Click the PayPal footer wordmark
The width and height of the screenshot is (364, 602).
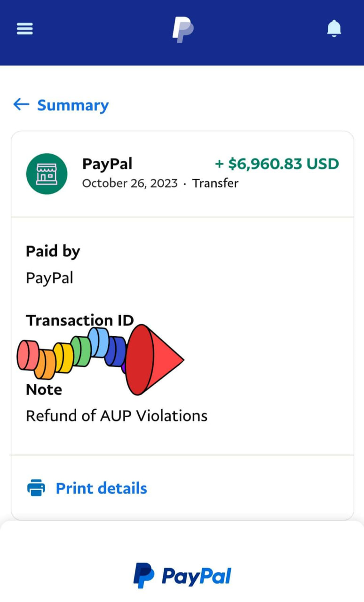(196, 576)
